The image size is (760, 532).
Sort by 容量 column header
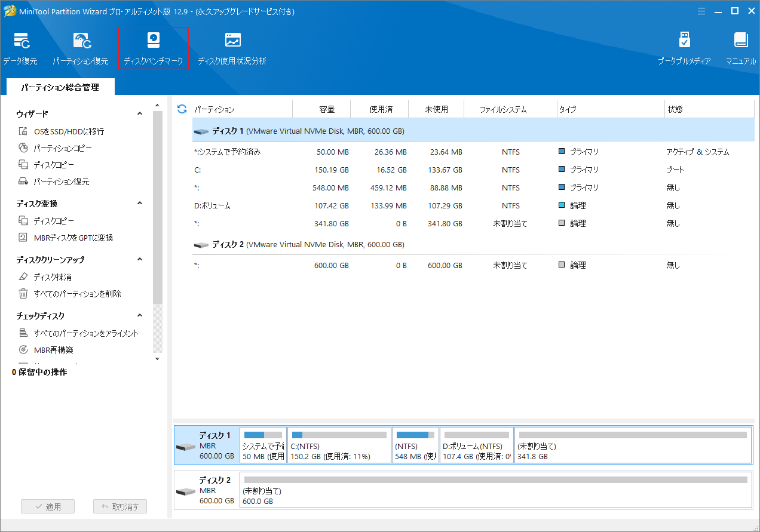tap(321, 109)
